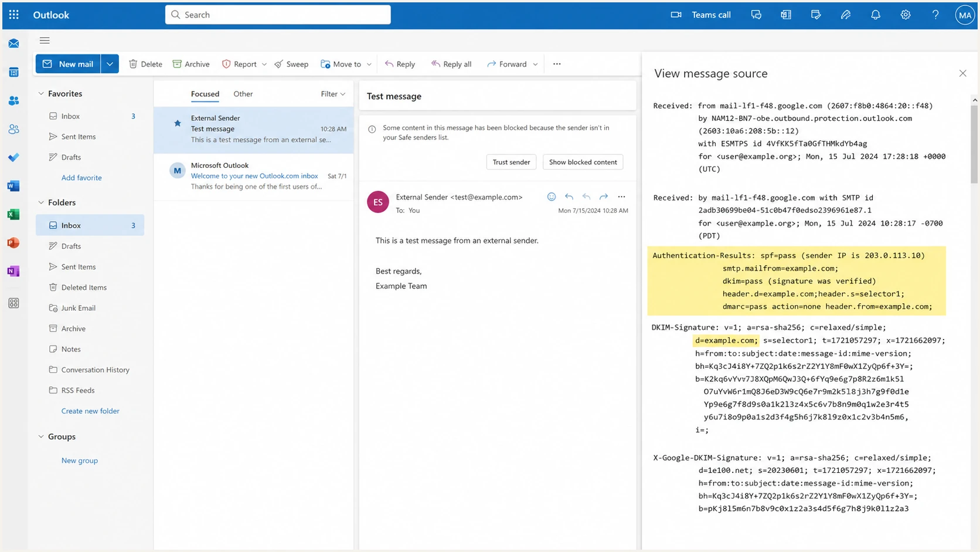Switch to the Other tab
This screenshot has width=980, height=552.
(243, 94)
